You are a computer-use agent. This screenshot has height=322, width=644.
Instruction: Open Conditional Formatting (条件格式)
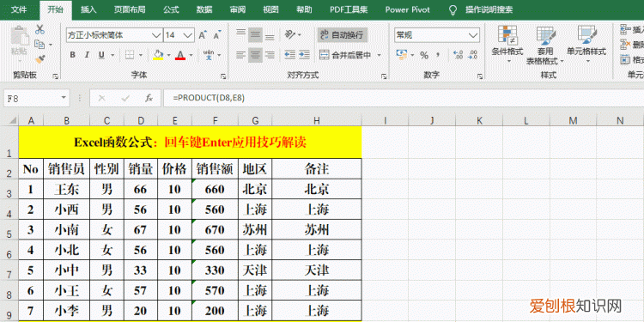coord(507,45)
